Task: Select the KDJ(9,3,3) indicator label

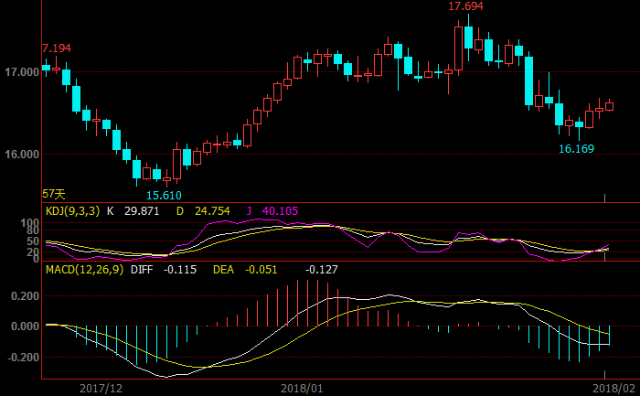Action: [72, 211]
